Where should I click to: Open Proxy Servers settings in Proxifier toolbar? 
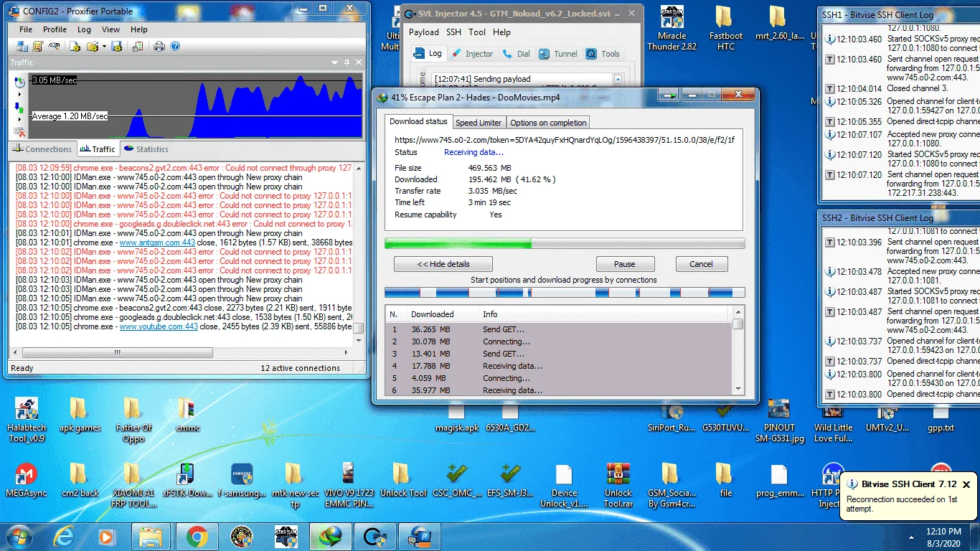coord(22,46)
